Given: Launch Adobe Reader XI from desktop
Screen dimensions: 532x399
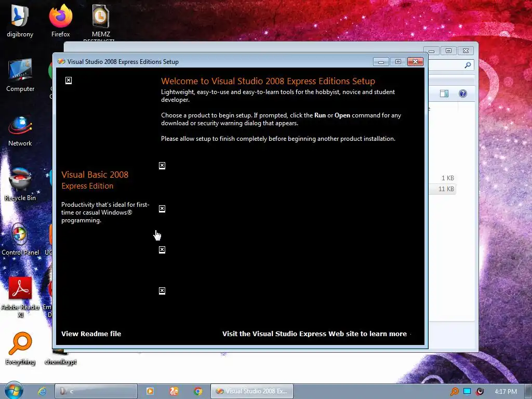Looking at the screenshot, I should point(20,297).
